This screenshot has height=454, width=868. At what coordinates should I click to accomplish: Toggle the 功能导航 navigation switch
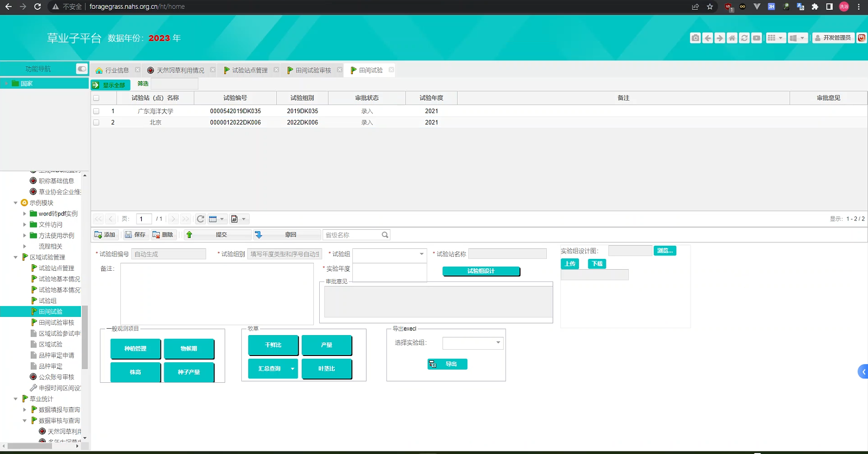point(82,69)
